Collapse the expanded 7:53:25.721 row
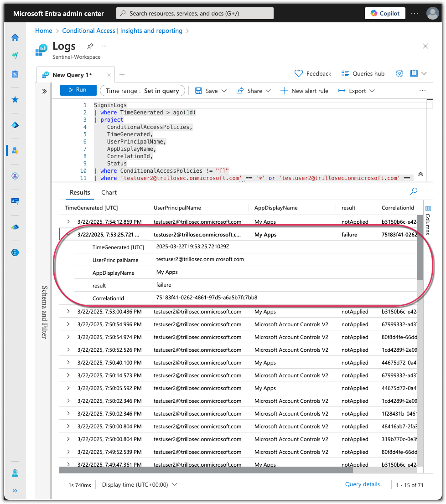 click(x=68, y=235)
